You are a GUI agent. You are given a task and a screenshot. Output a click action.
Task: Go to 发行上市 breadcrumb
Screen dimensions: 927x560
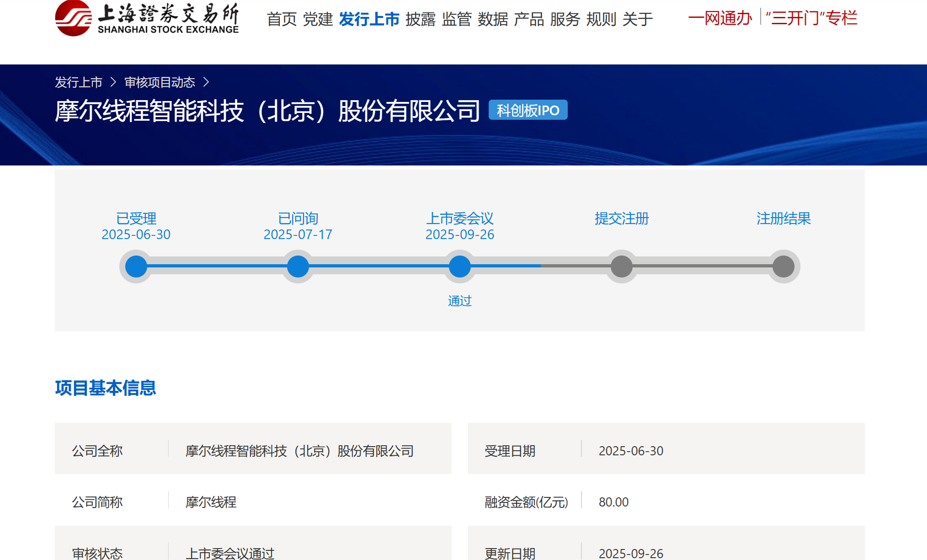(79, 82)
